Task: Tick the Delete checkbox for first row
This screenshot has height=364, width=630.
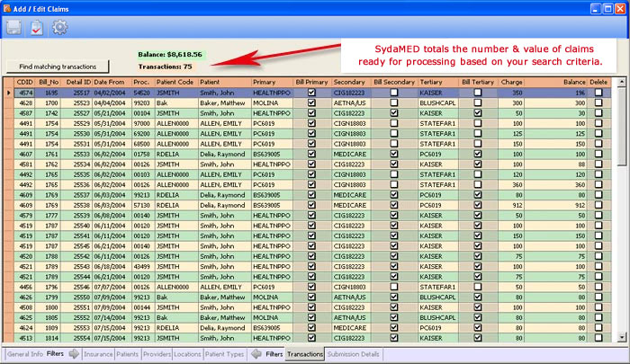Action: pos(599,93)
